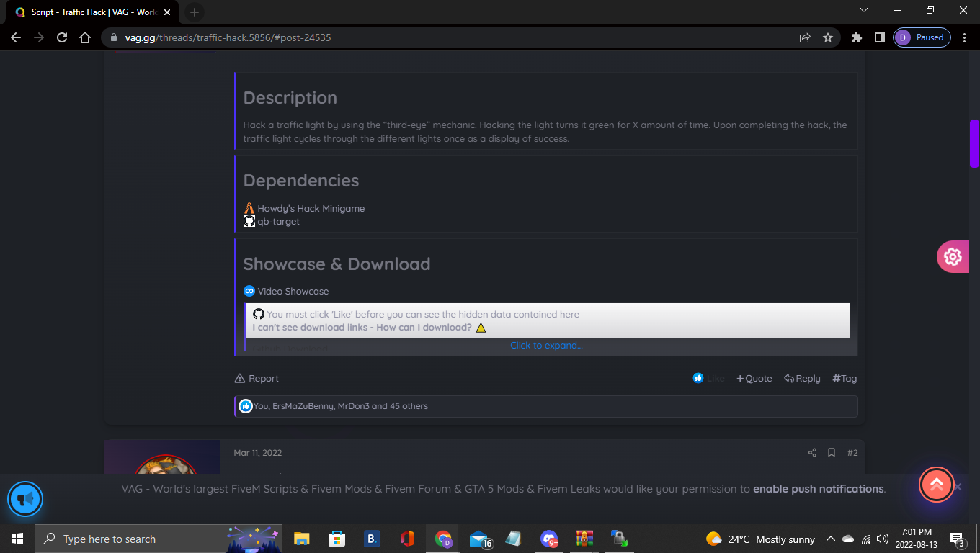The width and height of the screenshot is (980, 553).
Task: Open the Mail app on the taskbar
Action: point(479,539)
